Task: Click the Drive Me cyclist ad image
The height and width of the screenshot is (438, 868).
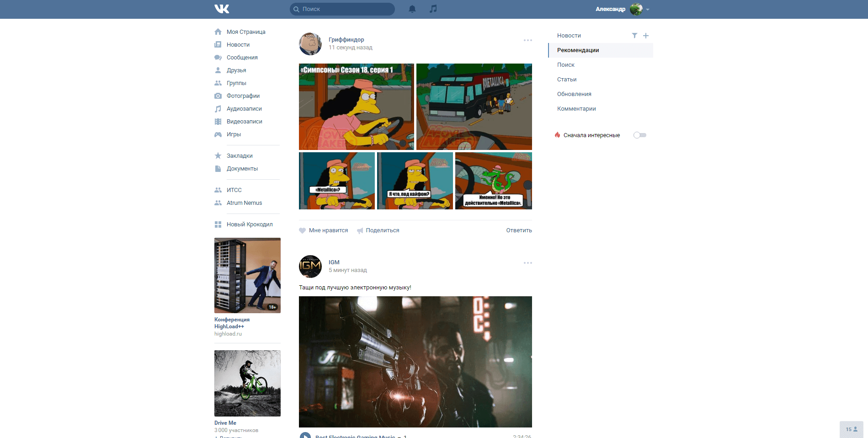Action: point(247,383)
